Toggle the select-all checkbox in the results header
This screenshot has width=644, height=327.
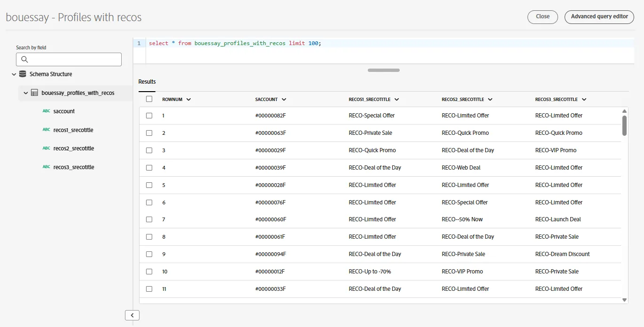point(149,99)
